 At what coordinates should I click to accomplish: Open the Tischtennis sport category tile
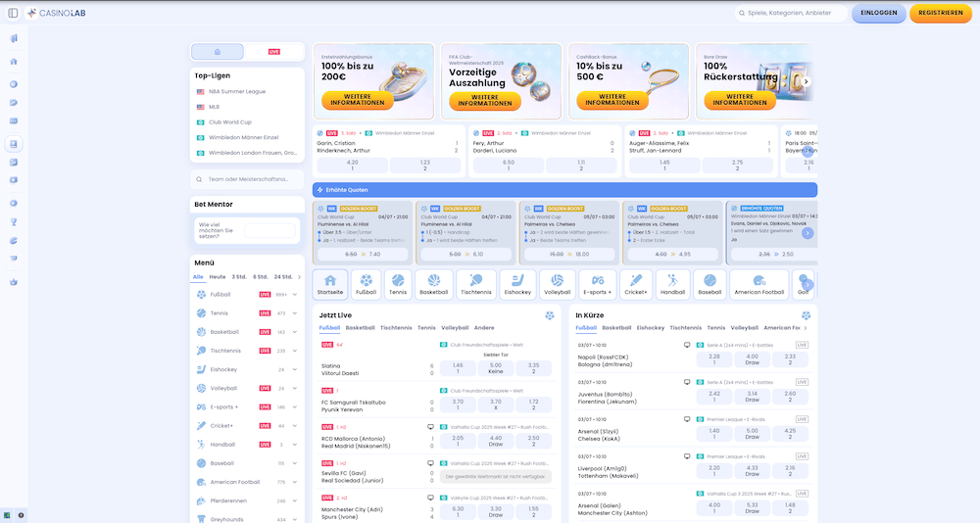pos(475,285)
